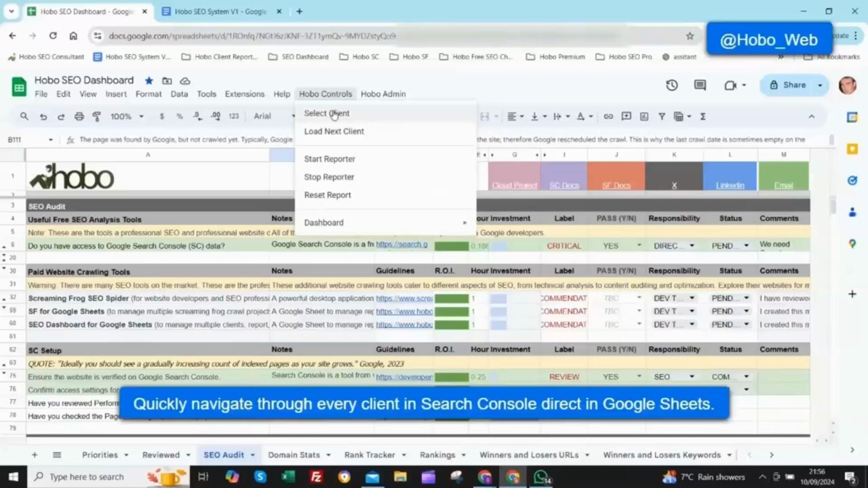
Task: Format as percent icon
Action: tap(180, 117)
